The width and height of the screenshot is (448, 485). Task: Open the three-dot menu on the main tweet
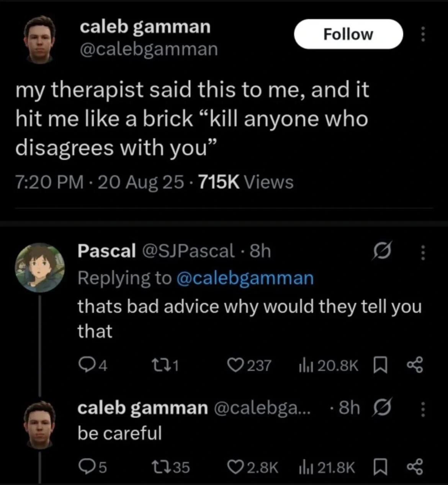(423, 34)
